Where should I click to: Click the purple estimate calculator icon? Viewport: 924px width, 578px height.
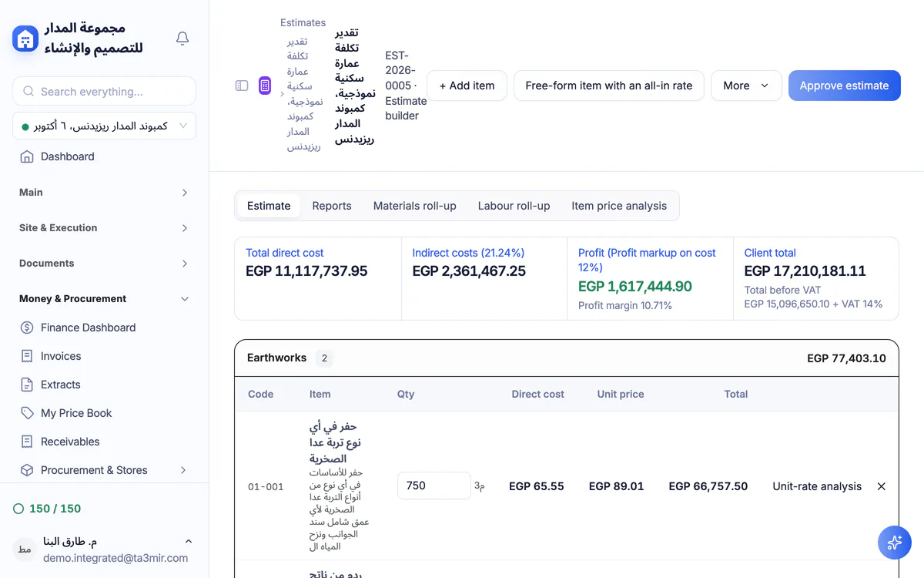point(265,86)
